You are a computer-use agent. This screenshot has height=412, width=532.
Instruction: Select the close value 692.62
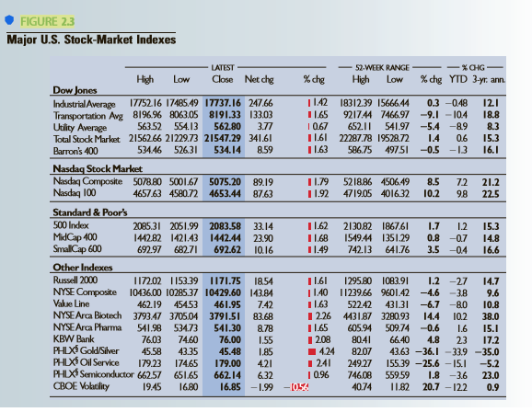coord(227,250)
